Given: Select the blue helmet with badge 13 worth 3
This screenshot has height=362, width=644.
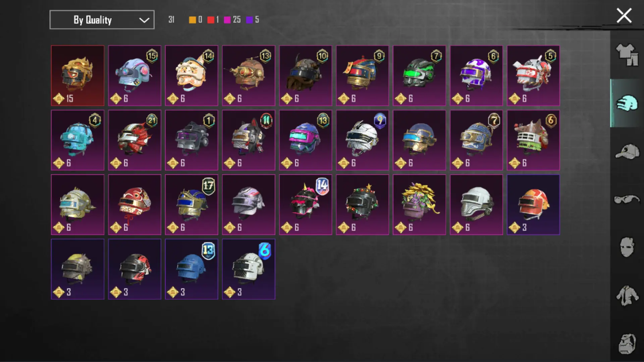Looking at the screenshot, I should point(192,269).
